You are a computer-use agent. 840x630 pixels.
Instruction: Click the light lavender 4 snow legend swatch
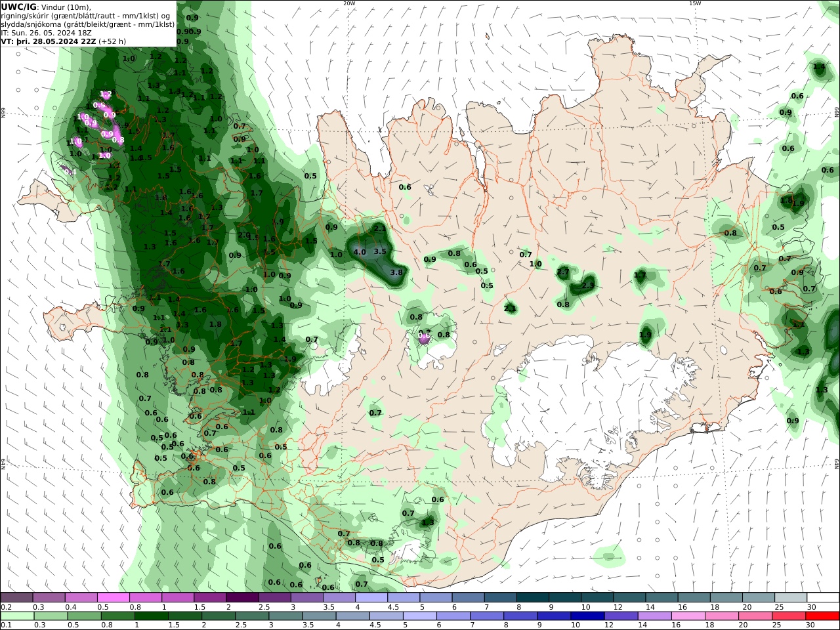coord(371,597)
